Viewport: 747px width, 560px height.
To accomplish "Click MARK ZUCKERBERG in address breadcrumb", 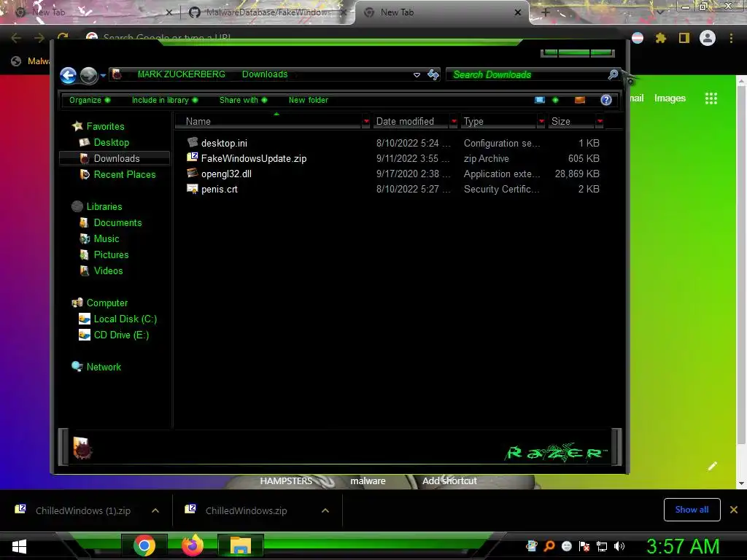I will point(182,74).
